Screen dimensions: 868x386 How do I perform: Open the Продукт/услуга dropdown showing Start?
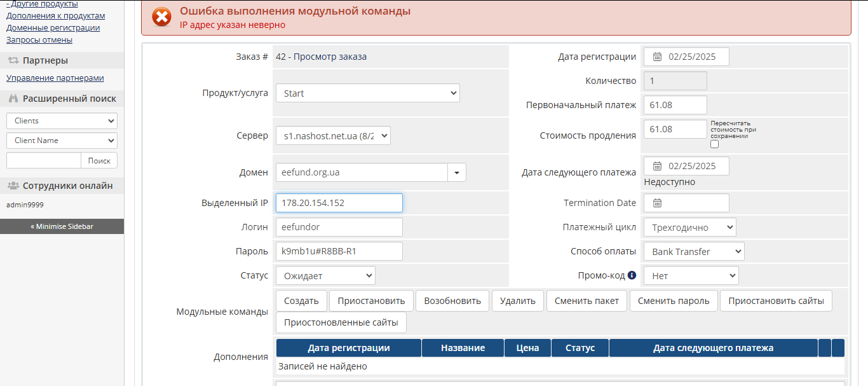[367, 92]
